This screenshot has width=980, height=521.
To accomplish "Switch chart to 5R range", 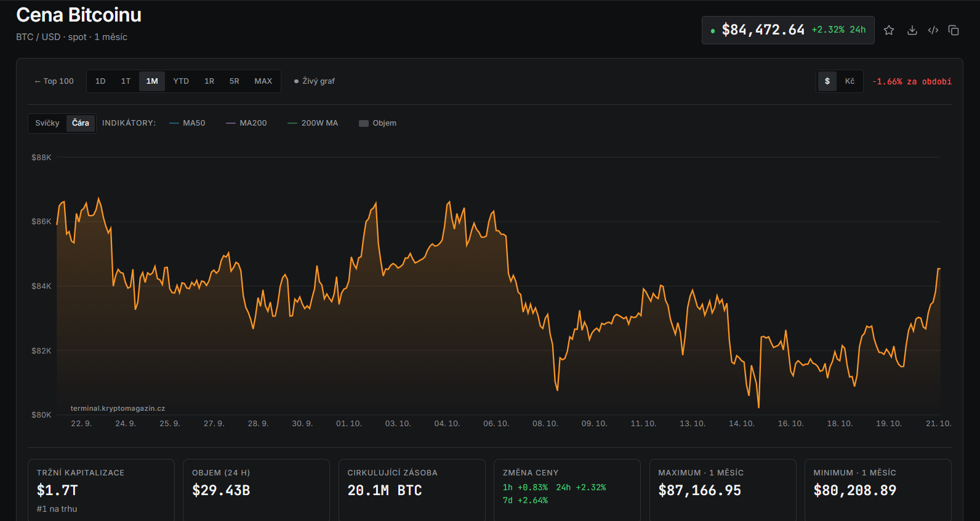I will point(235,81).
